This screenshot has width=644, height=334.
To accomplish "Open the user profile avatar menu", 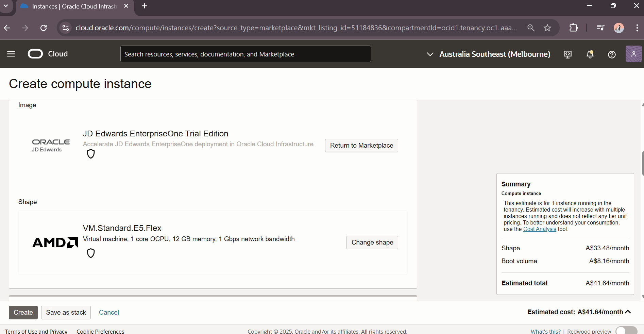I will [x=633, y=54].
